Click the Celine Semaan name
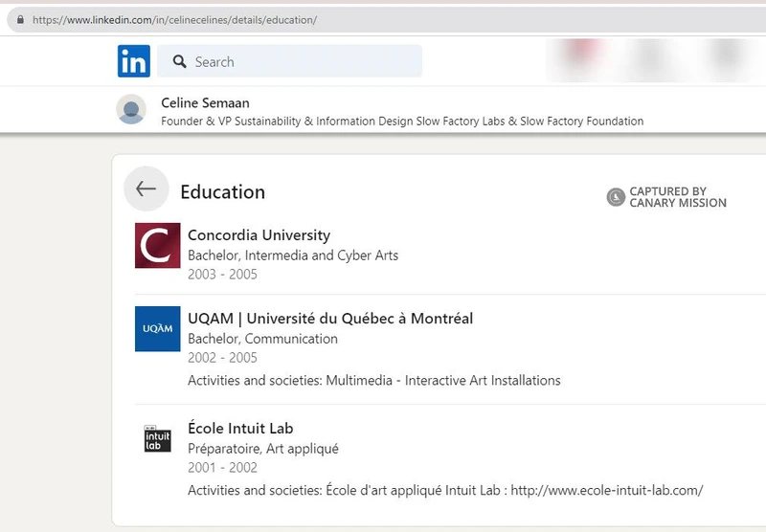 205,103
